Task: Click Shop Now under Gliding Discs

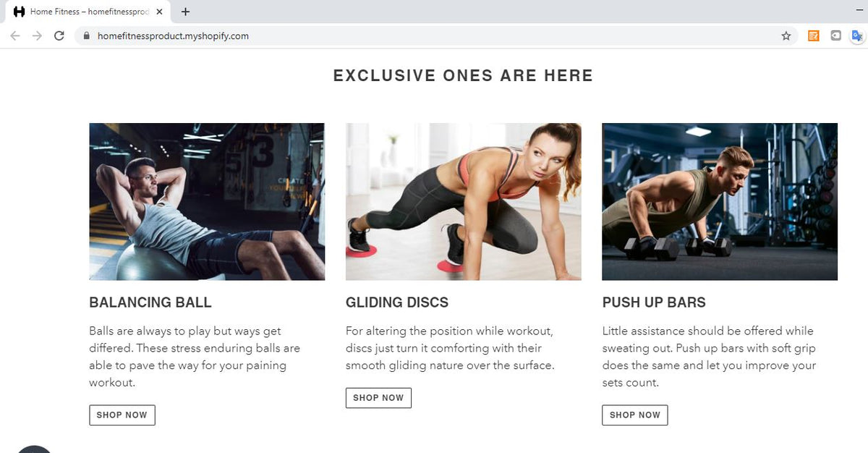Action: 378,398
